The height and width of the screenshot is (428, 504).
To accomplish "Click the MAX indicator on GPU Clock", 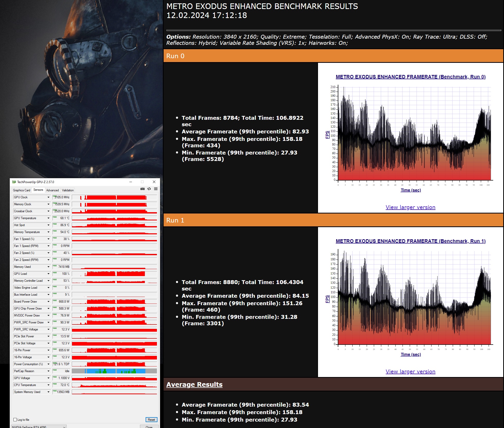I will point(55,196).
